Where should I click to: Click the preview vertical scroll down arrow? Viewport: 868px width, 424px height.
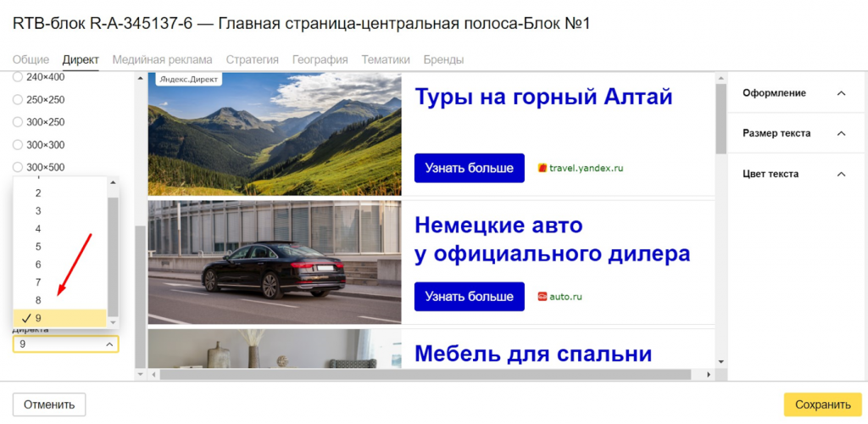(721, 363)
